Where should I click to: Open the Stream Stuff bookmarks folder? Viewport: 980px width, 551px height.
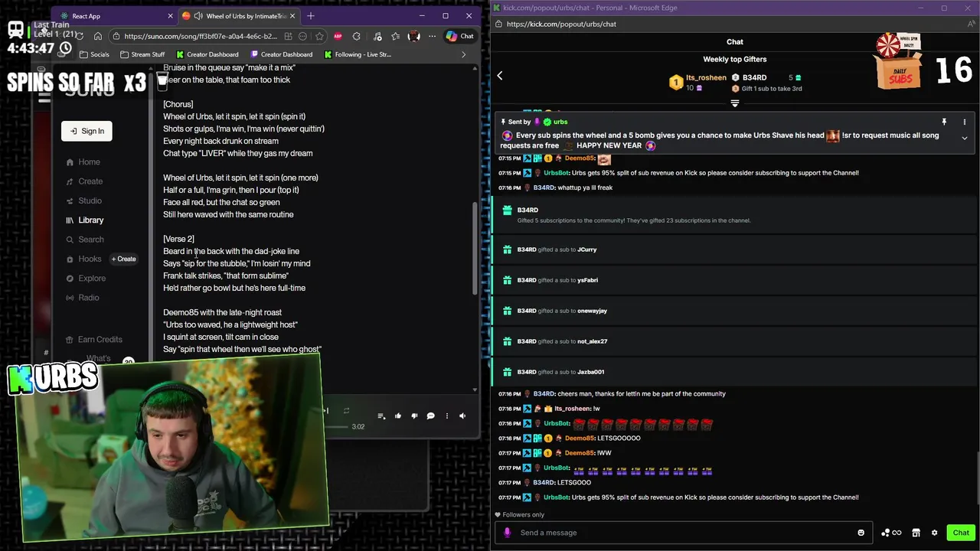142,54
